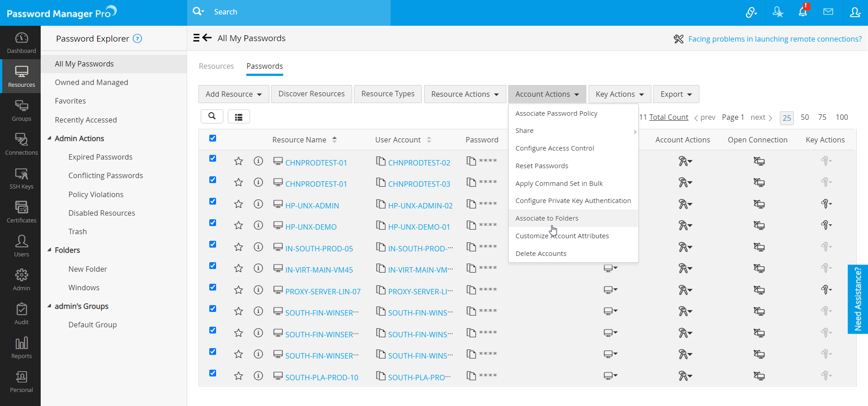Uncheck the IN-VIRT-MAIN-VM45 row checkbox
868x406 pixels.
click(212, 266)
